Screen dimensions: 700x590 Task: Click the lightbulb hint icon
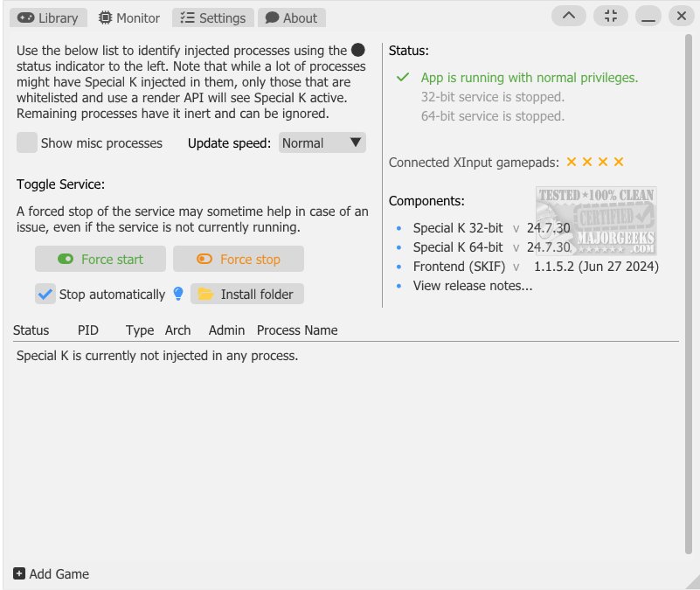click(178, 294)
